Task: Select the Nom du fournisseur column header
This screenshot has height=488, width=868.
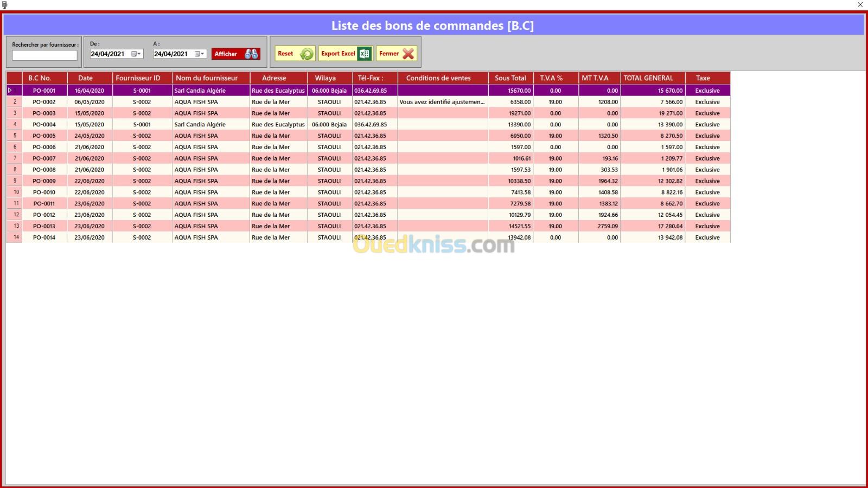Action: coord(207,78)
